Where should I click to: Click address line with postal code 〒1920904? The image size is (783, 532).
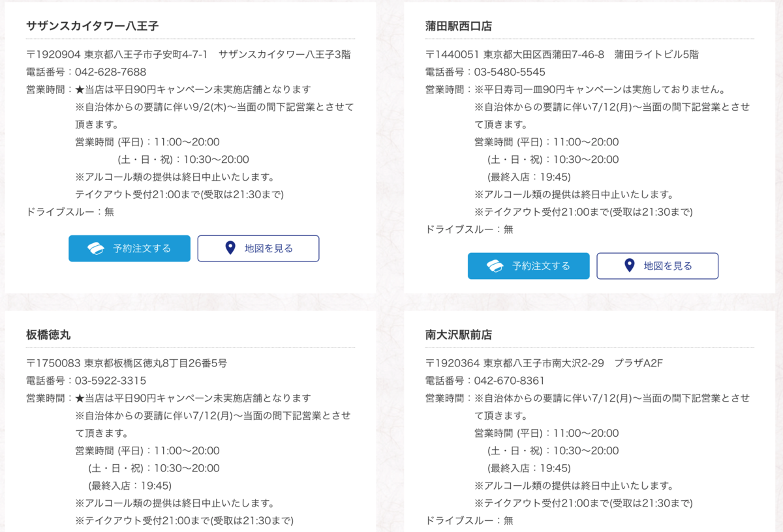click(189, 54)
